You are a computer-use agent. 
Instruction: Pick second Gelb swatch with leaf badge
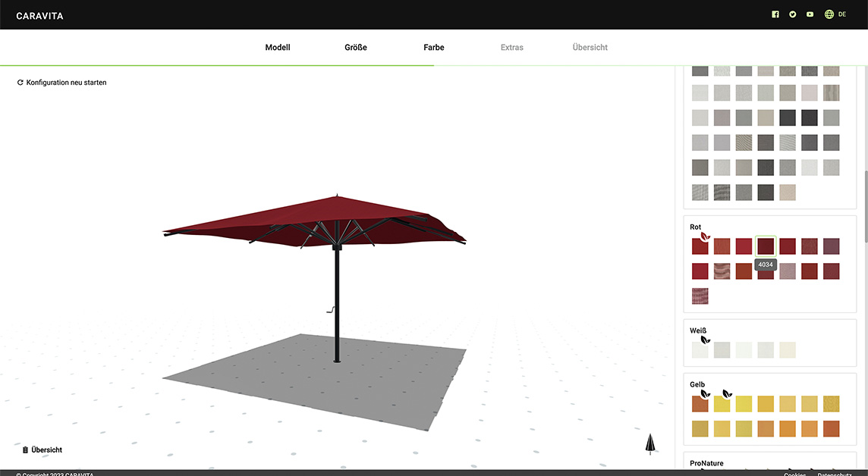(x=722, y=403)
